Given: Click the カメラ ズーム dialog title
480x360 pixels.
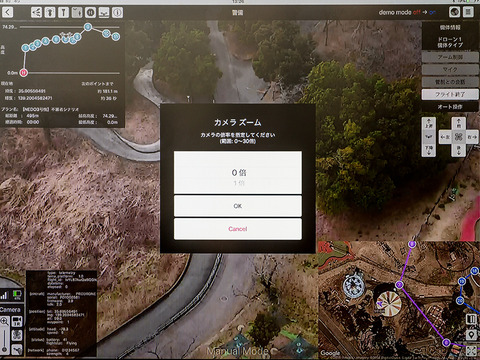Looking at the screenshot, I should click(238, 122).
